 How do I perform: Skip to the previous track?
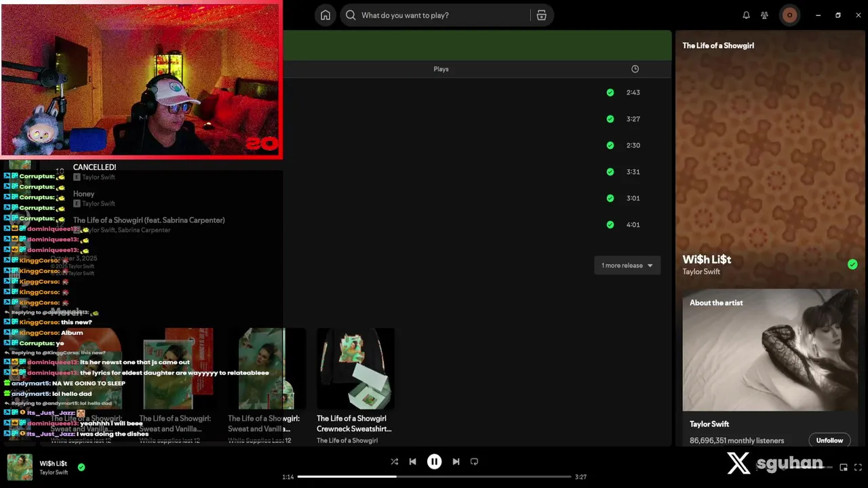[412, 462]
